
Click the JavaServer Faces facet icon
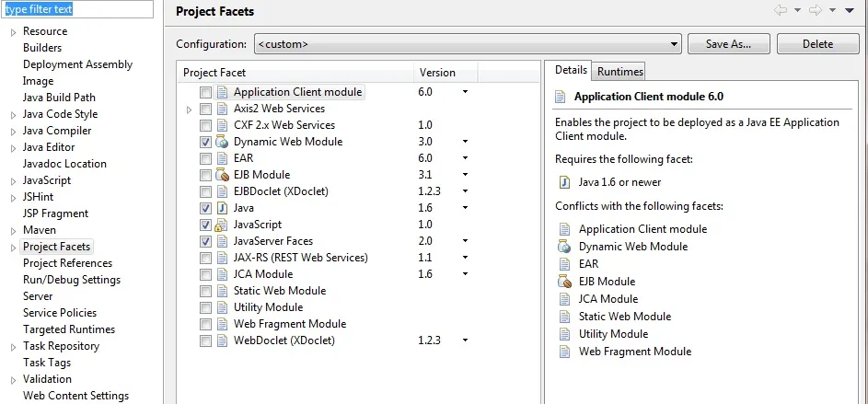(x=222, y=241)
